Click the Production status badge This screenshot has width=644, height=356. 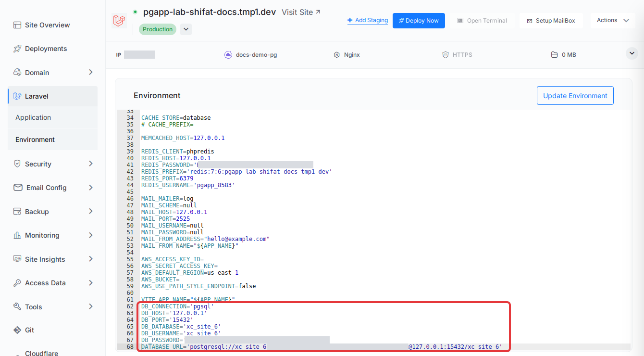[x=157, y=29]
